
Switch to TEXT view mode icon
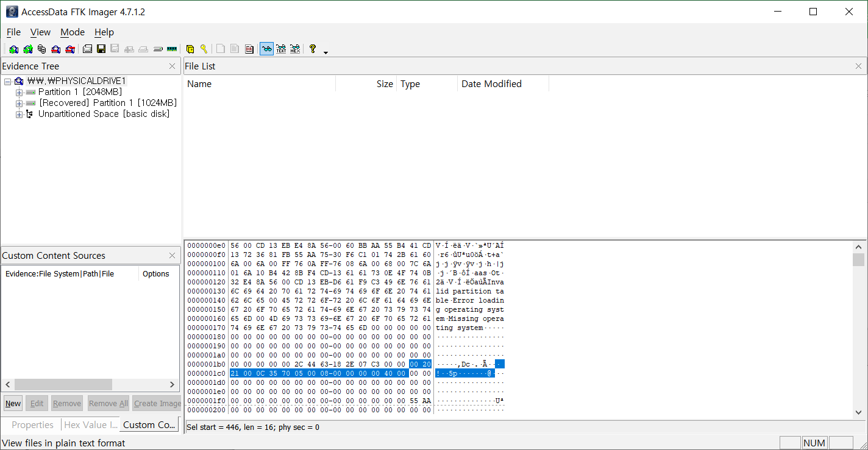[x=281, y=49]
